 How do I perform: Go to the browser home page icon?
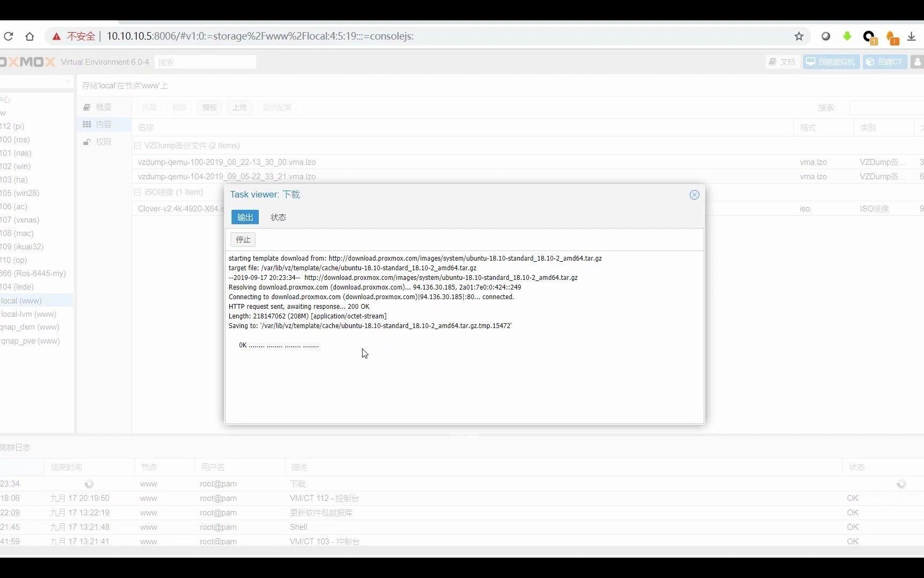pyautogui.click(x=29, y=36)
